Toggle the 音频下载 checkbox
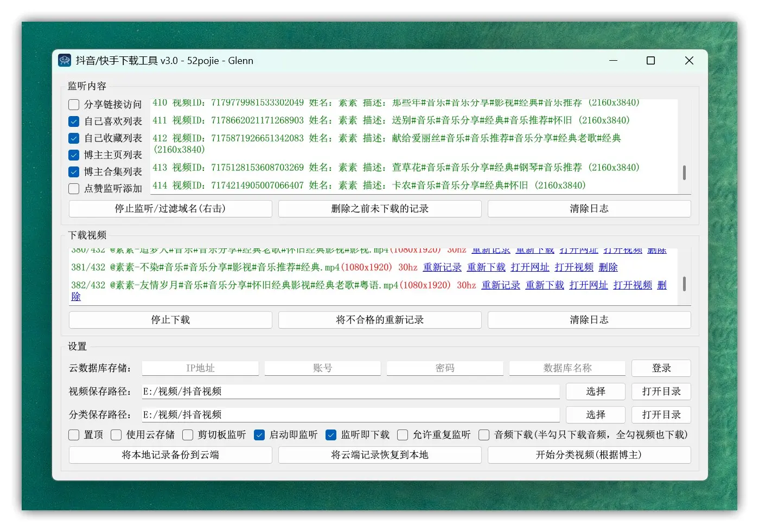This screenshot has width=759, height=532. tap(484, 435)
